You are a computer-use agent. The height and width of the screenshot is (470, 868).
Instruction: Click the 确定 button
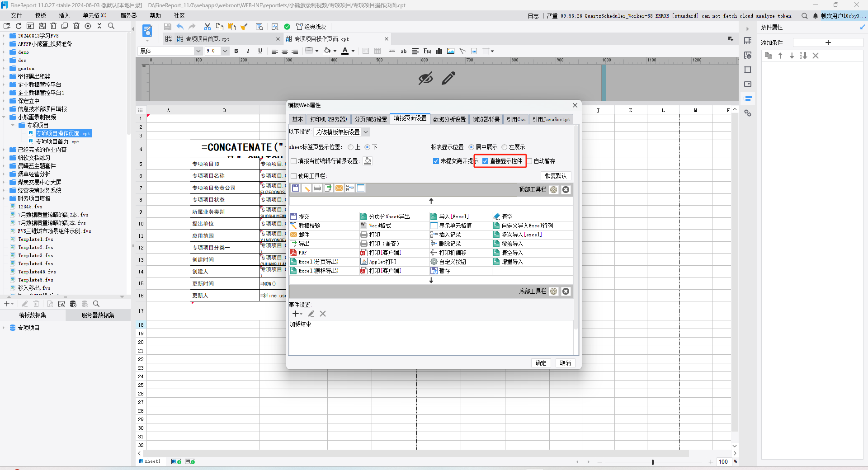541,363
